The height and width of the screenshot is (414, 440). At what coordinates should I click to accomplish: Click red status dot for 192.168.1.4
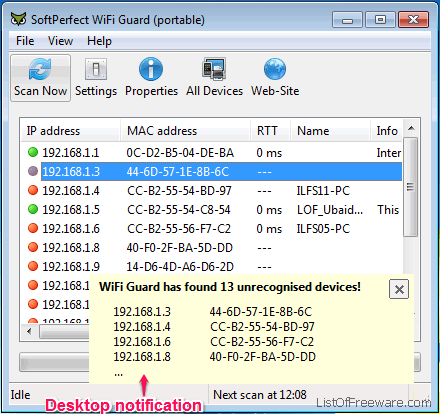pos(33,190)
